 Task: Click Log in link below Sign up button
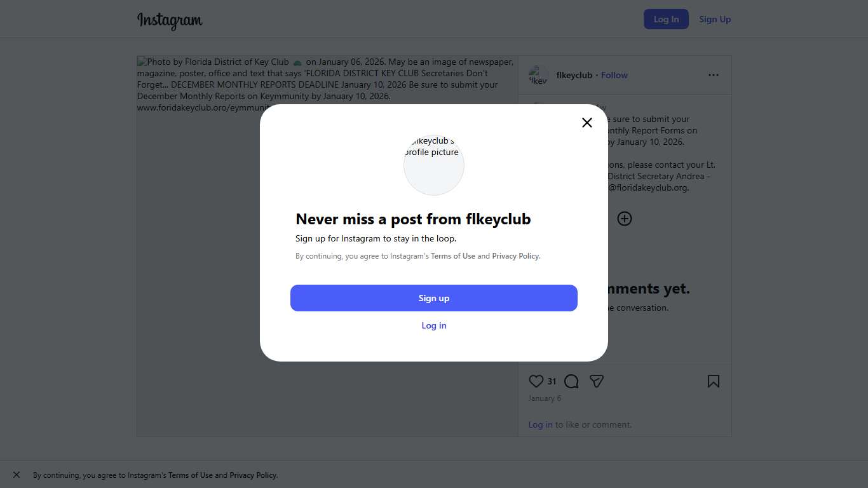point(434,325)
